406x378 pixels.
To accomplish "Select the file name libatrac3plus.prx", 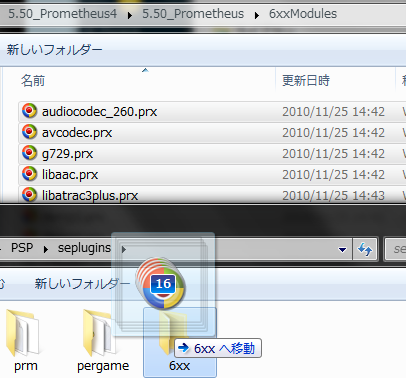I will (90, 196).
